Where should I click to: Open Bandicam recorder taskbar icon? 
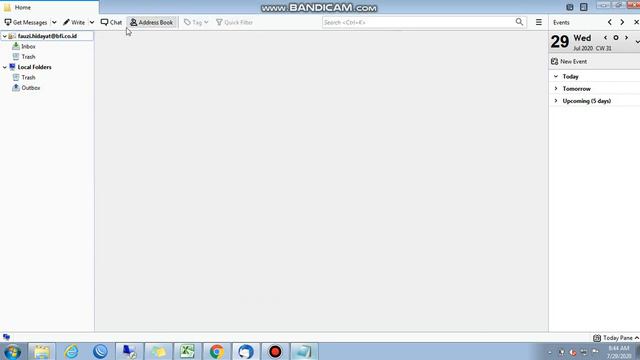[x=275, y=352]
